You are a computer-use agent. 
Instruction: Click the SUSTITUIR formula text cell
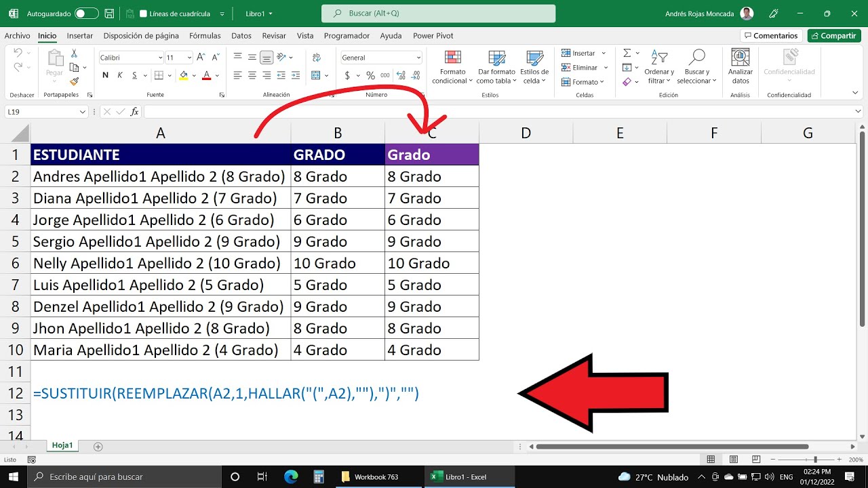pyautogui.click(x=226, y=393)
